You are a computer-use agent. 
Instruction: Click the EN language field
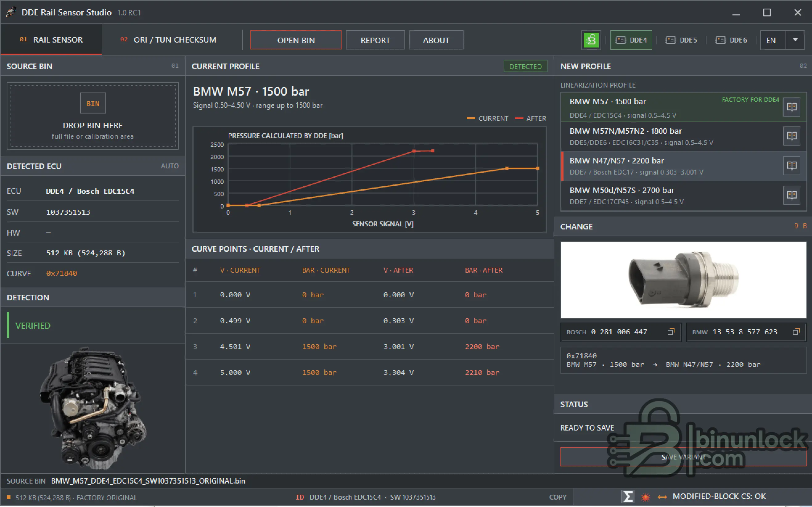coord(773,40)
